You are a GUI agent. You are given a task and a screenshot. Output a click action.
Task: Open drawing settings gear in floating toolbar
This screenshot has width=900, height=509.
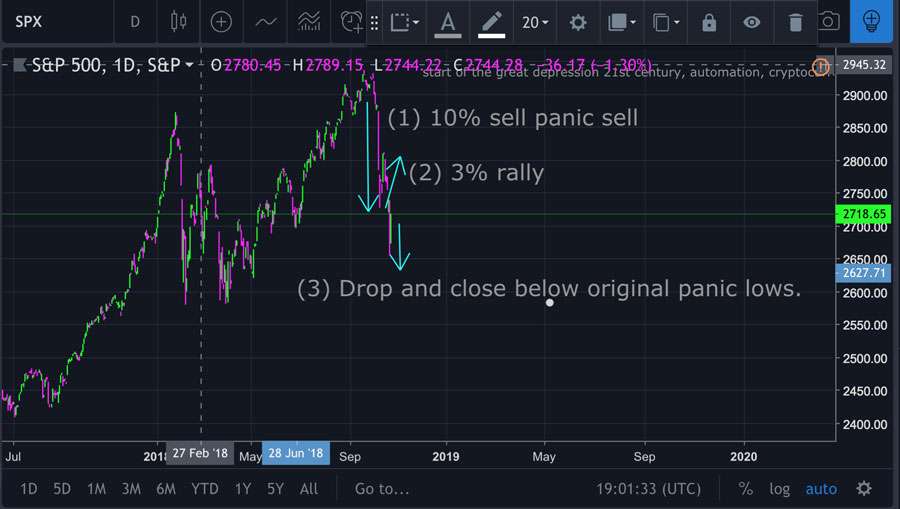pos(577,22)
